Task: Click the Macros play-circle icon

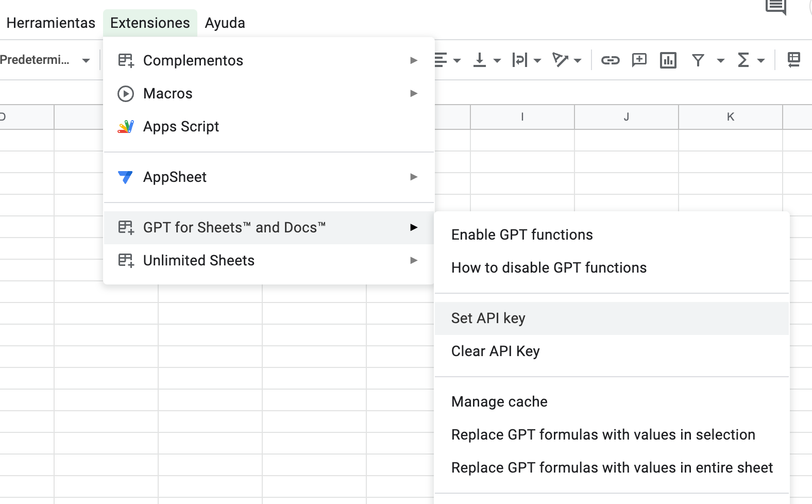Action: [126, 93]
